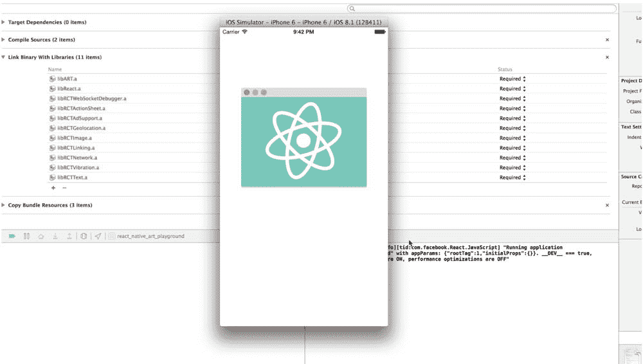643x364 pixels.
Task: Expand the Copy Bundle Resources section
Action: [x=4, y=205]
